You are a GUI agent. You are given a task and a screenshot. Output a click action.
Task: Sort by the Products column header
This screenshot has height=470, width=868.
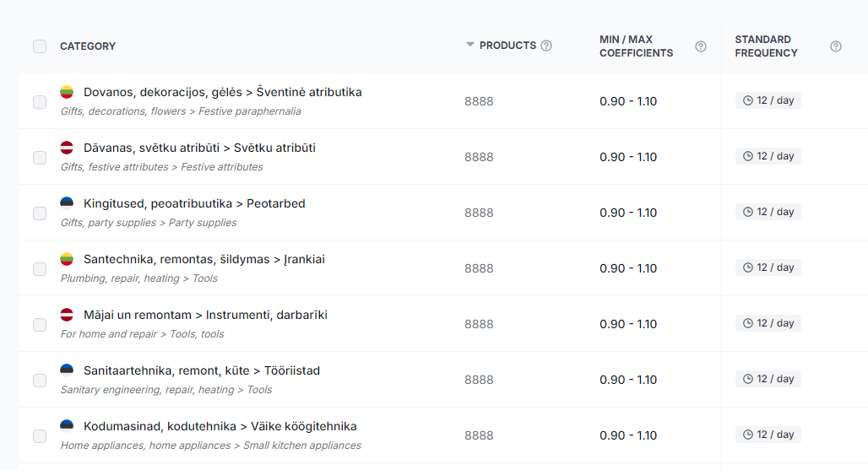tap(507, 46)
